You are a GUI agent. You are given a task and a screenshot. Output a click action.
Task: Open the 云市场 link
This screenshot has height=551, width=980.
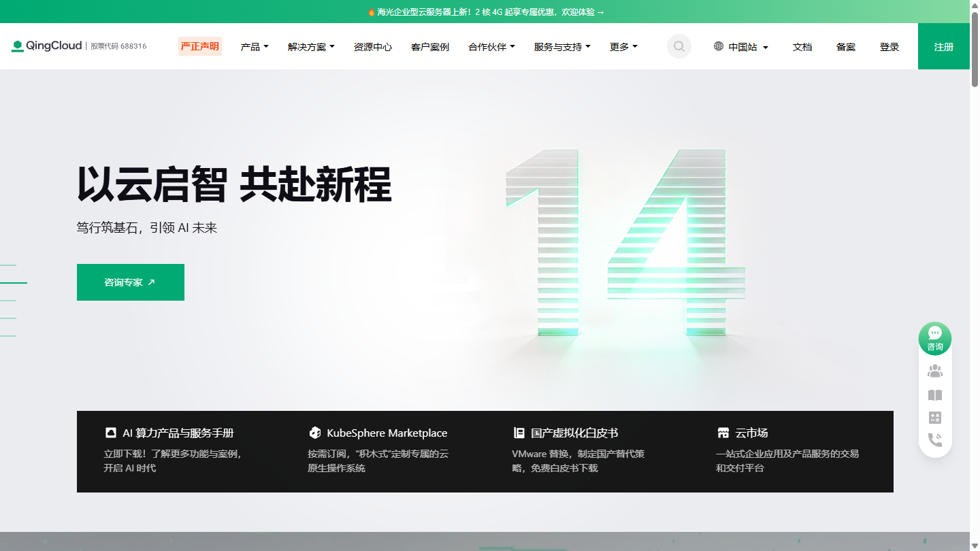point(751,433)
